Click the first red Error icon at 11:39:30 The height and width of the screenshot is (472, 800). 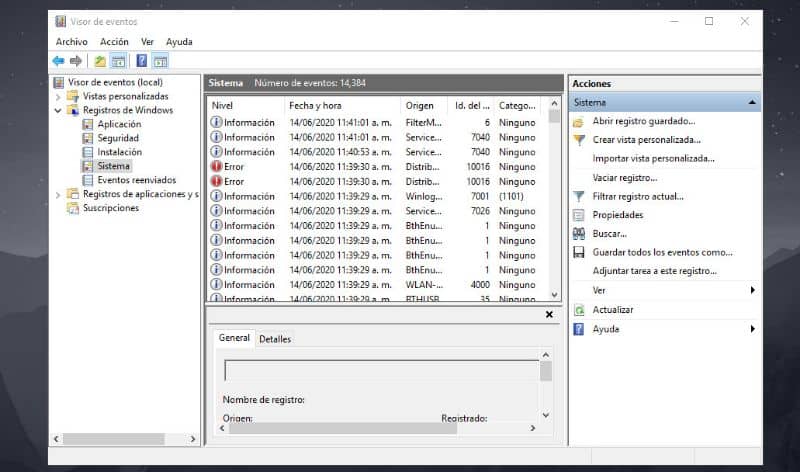[x=216, y=166]
